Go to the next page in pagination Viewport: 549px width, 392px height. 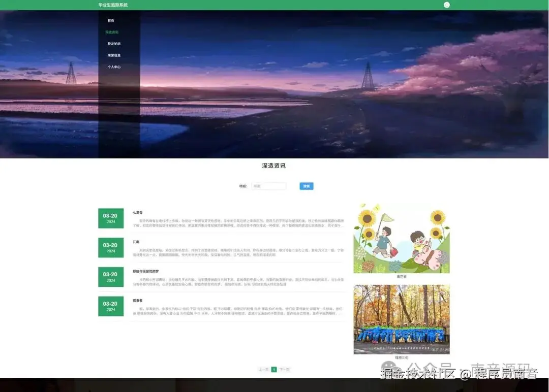(284, 369)
